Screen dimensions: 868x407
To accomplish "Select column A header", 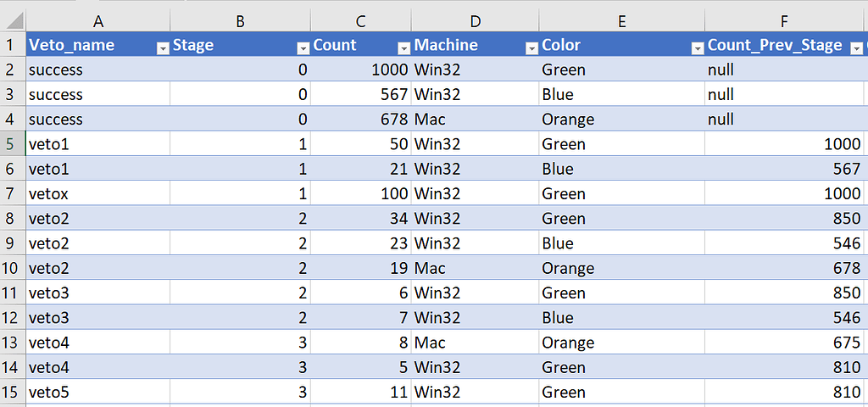I will (x=98, y=21).
